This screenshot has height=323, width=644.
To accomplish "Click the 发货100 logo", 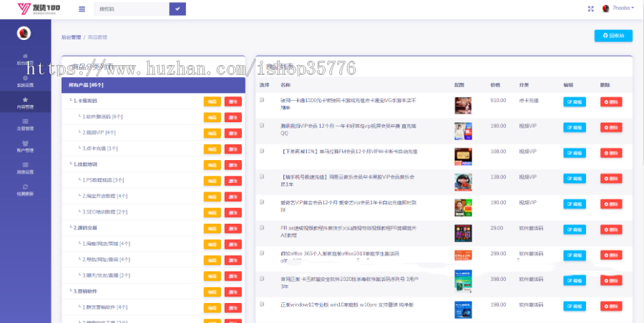I will click(39, 9).
